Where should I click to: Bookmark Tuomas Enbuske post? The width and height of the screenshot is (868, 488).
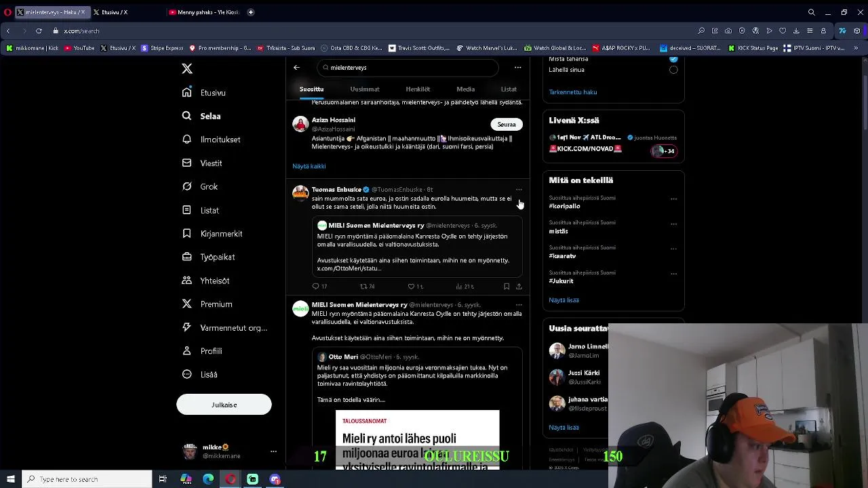tap(507, 287)
